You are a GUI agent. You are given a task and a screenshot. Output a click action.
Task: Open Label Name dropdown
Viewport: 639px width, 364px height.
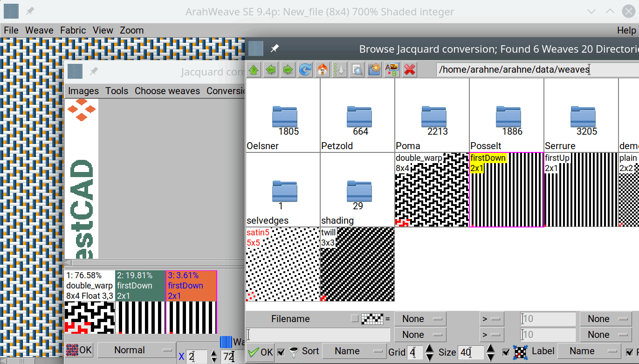[x=589, y=351]
